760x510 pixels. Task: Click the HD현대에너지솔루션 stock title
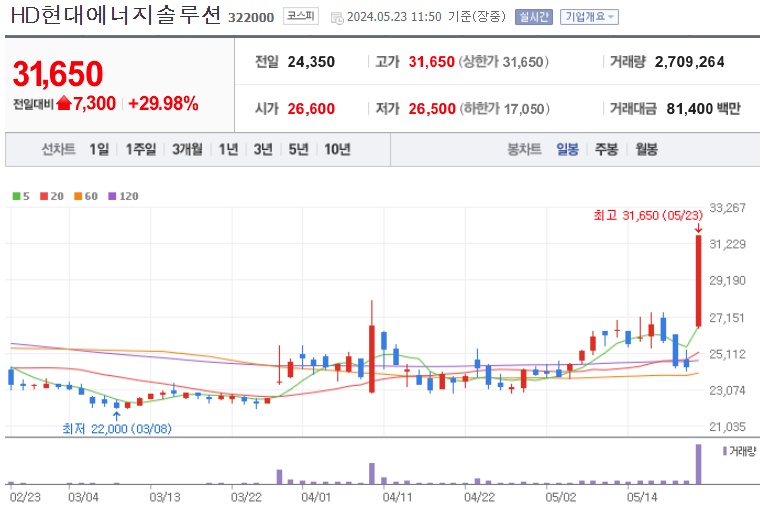tap(116, 16)
